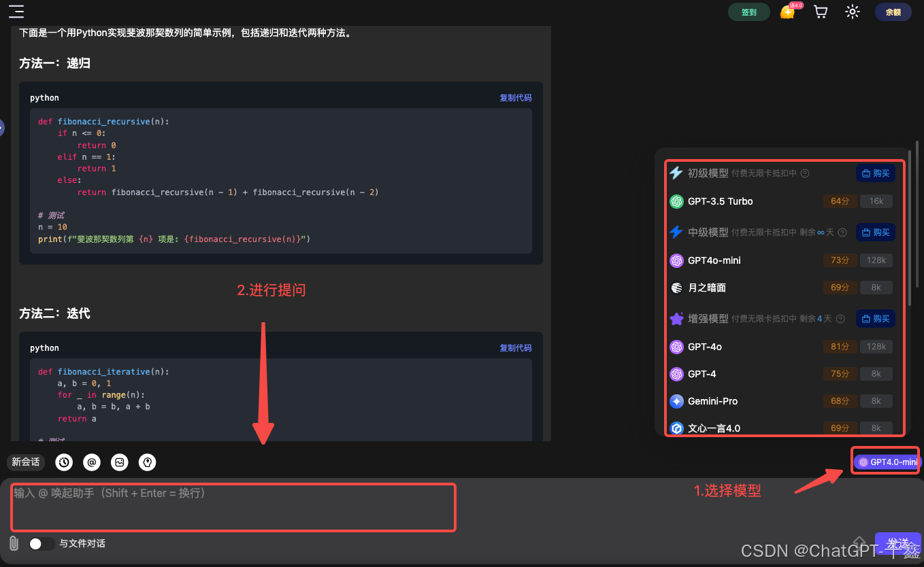Screen dimensions: 924x567
Task: Click the 发送 send button
Action: [897, 543]
